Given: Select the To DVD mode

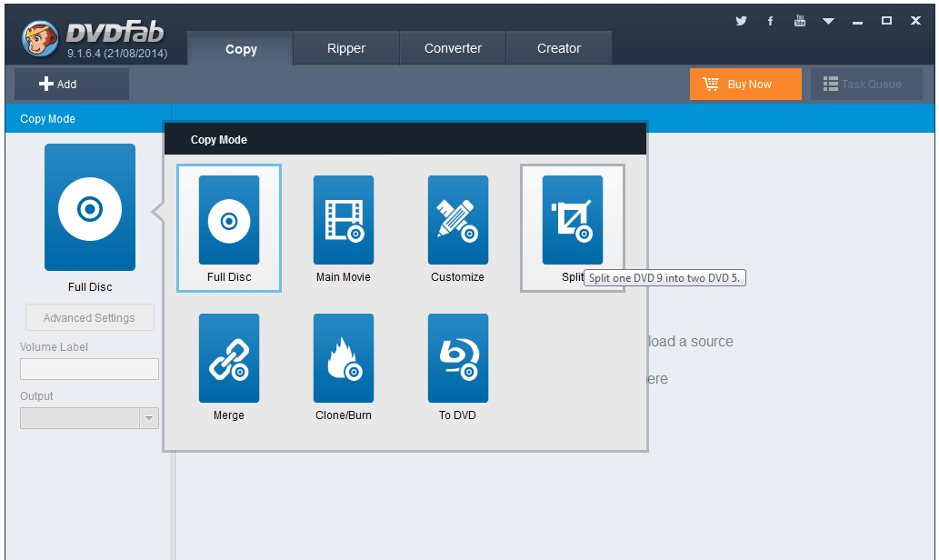Looking at the screenshot, I should pos(457,358).
